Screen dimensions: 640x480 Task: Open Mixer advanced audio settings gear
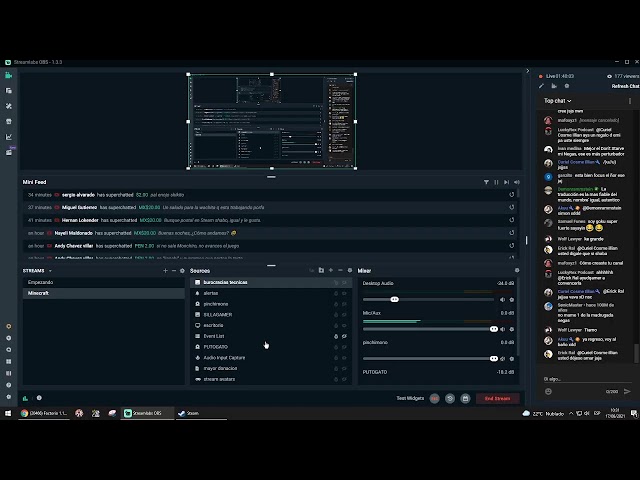click(x=517, y=270)
